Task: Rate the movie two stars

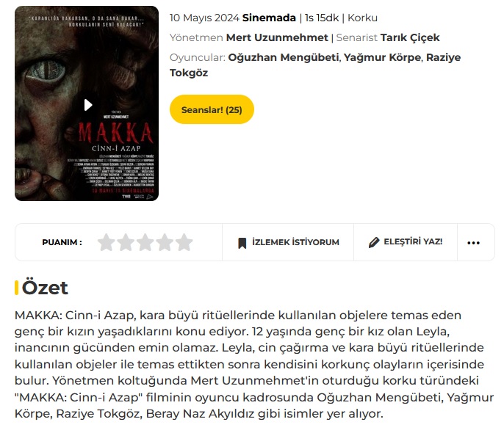Action: [126, 242]
